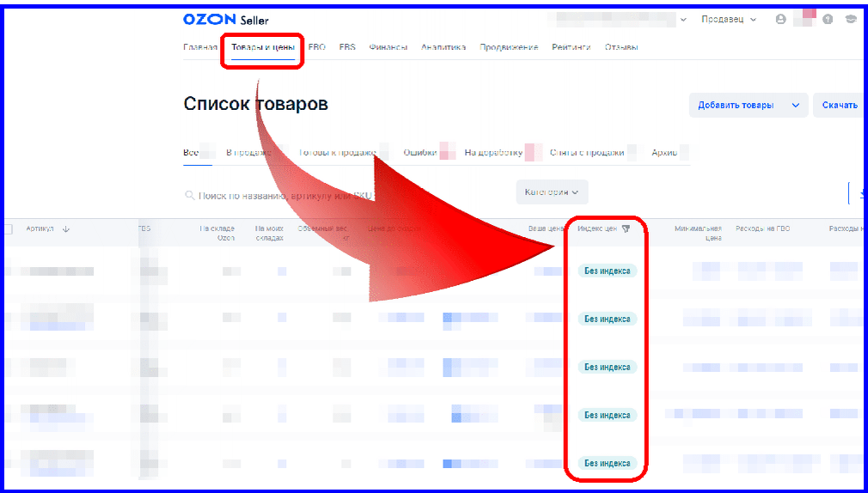The width and height of the screenshot is (868, 493).
Task: Open the Товары и цены menu
Action: [x=262, y=47]
